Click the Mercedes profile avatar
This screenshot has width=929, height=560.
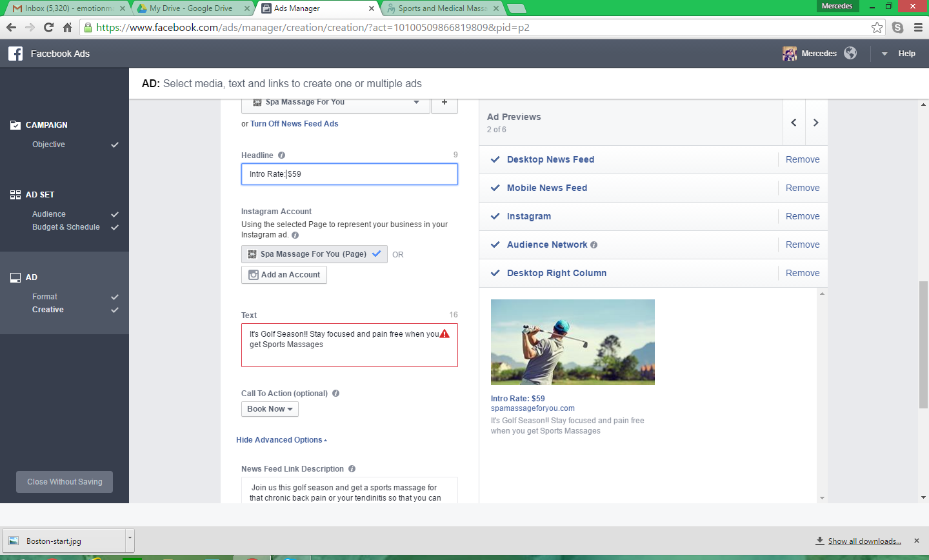[790, 54]
